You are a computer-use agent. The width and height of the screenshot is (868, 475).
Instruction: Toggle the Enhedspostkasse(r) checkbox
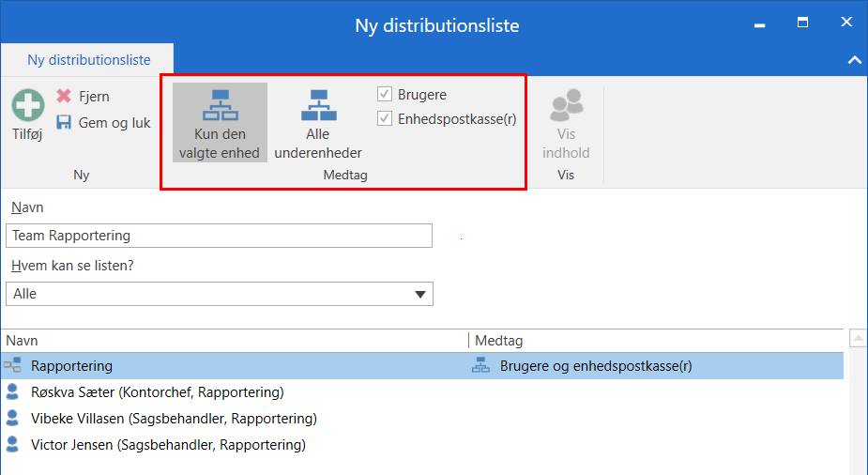click(x=385, y=119)
